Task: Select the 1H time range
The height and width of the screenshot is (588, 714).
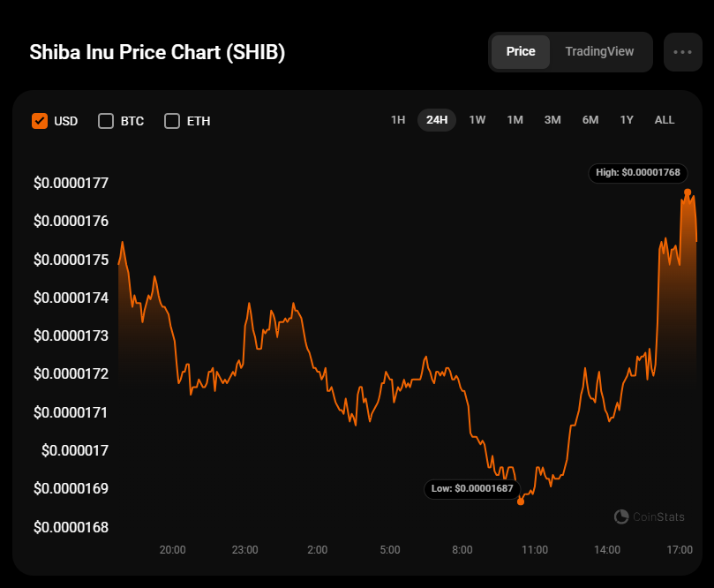Action: point(398,120)
